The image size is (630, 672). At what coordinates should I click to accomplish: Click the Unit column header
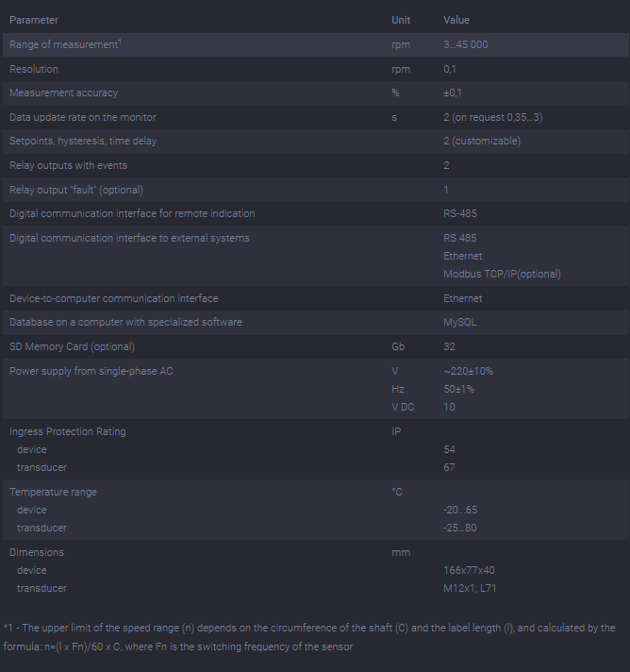click(401, 20)
